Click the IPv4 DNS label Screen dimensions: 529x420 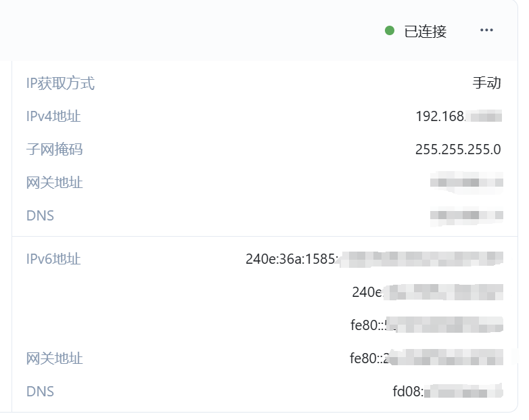pyautogui.click(x=40, y=216)
